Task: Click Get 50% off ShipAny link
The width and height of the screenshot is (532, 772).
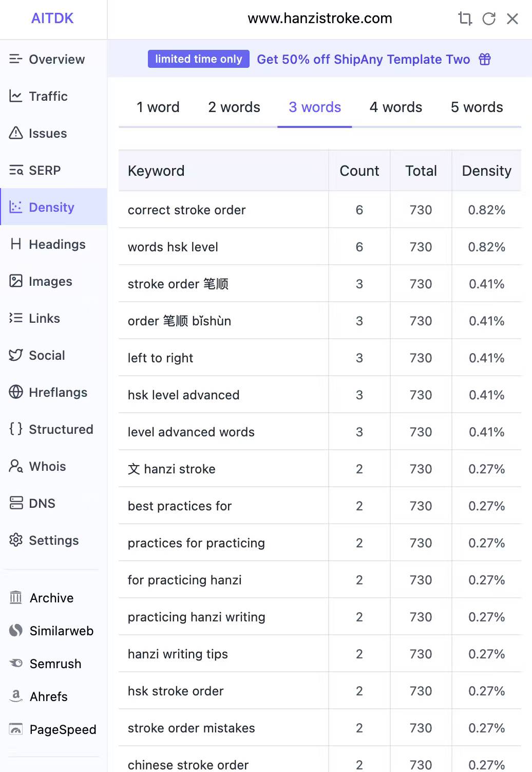Action: [x=364, y=59]
